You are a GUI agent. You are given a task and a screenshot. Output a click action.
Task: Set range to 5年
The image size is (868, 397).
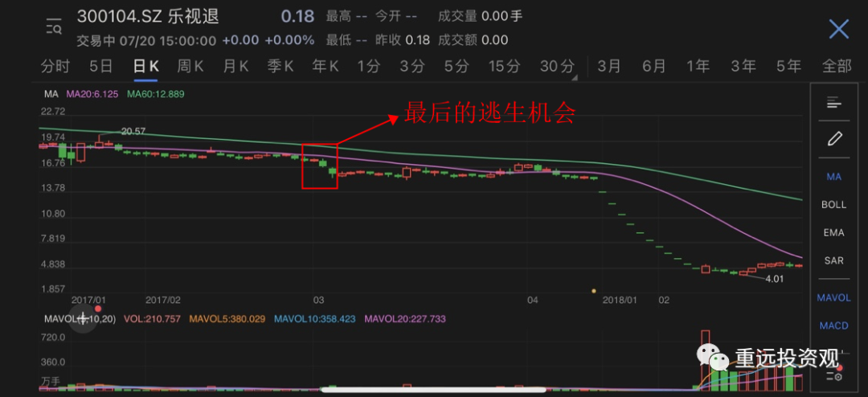[788, 67]
